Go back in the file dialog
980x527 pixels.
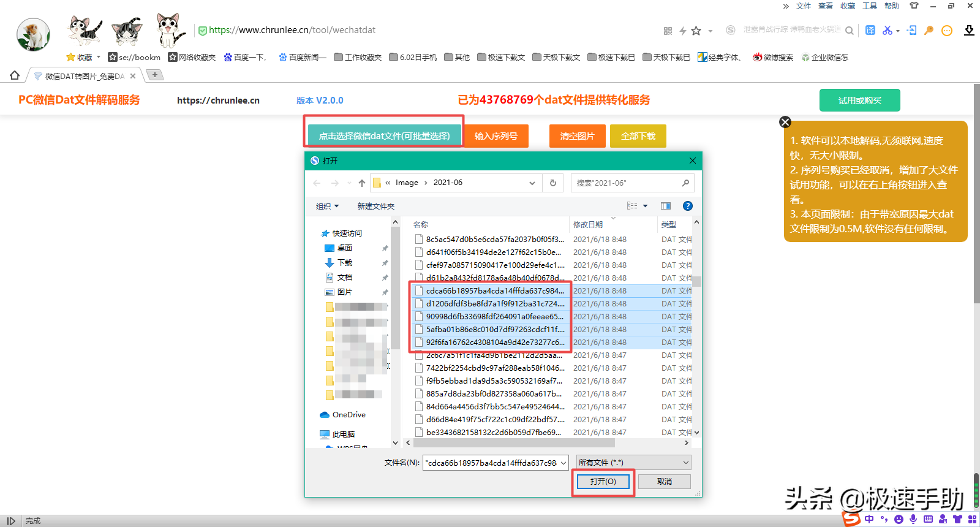click(x=317, y=183)
